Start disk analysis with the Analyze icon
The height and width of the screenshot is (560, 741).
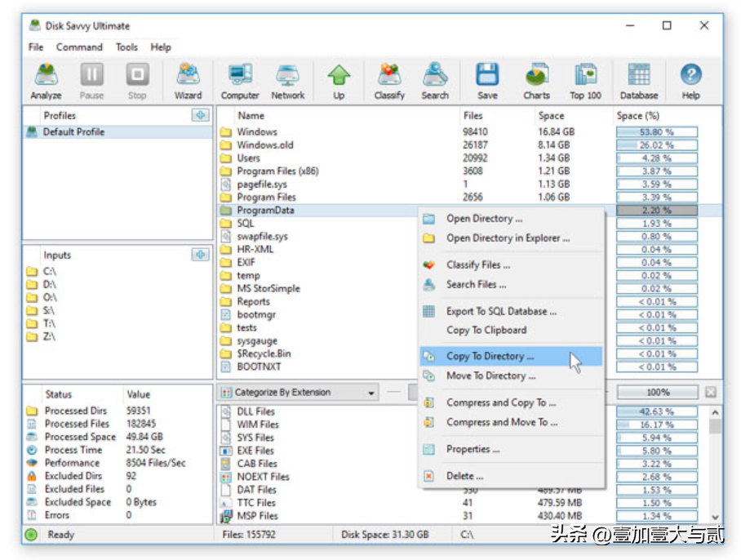(x=46, y=82)
